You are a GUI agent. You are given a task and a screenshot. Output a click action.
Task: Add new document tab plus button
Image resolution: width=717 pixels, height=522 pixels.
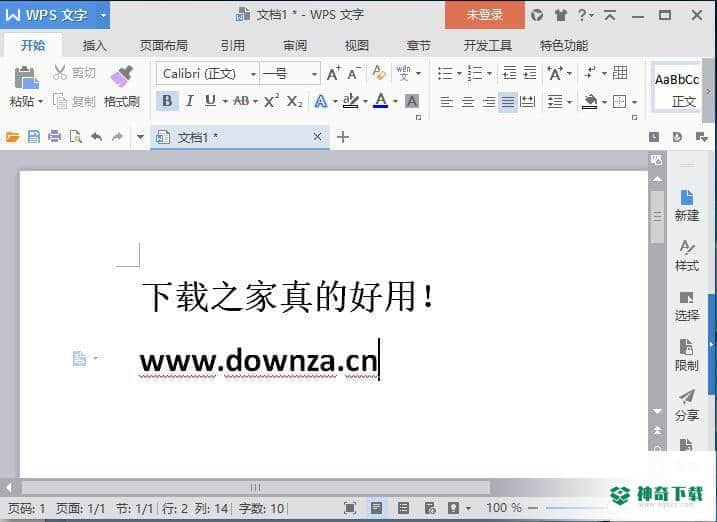pyautogui.click(x=342, y=137)
